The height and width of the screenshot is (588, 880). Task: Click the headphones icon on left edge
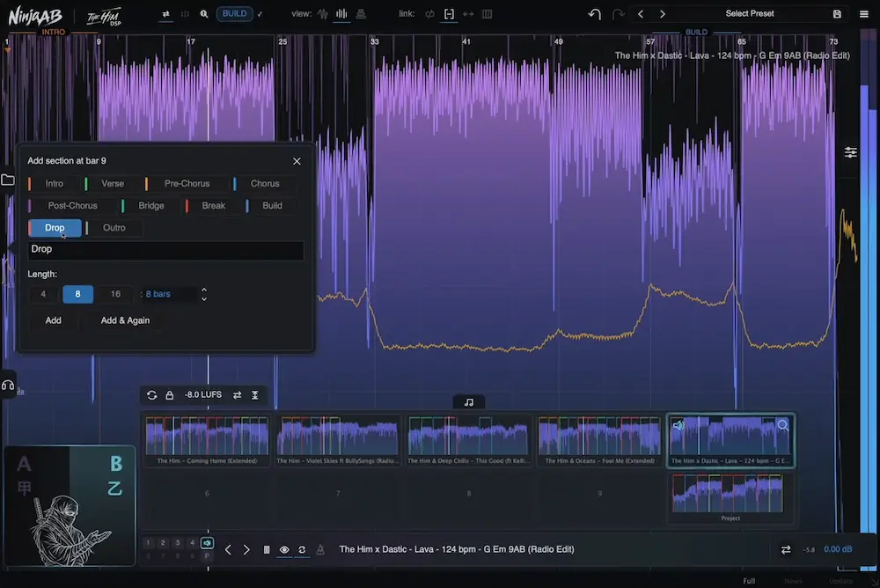click(8, 386)
